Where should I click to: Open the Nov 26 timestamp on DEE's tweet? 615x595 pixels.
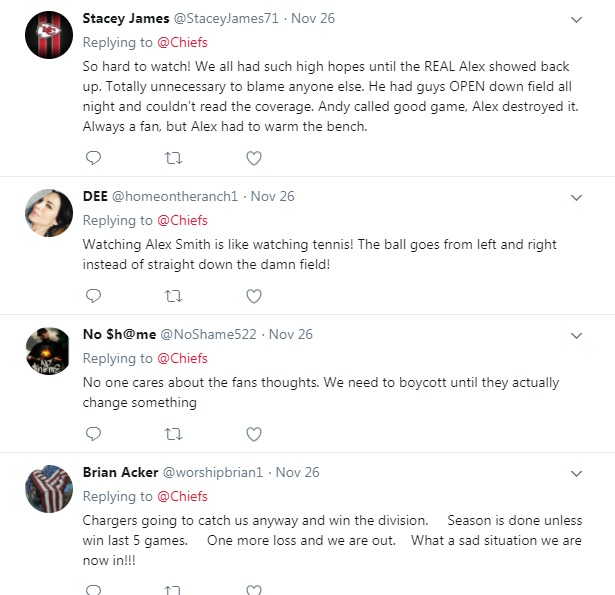[x=273, y=196]
